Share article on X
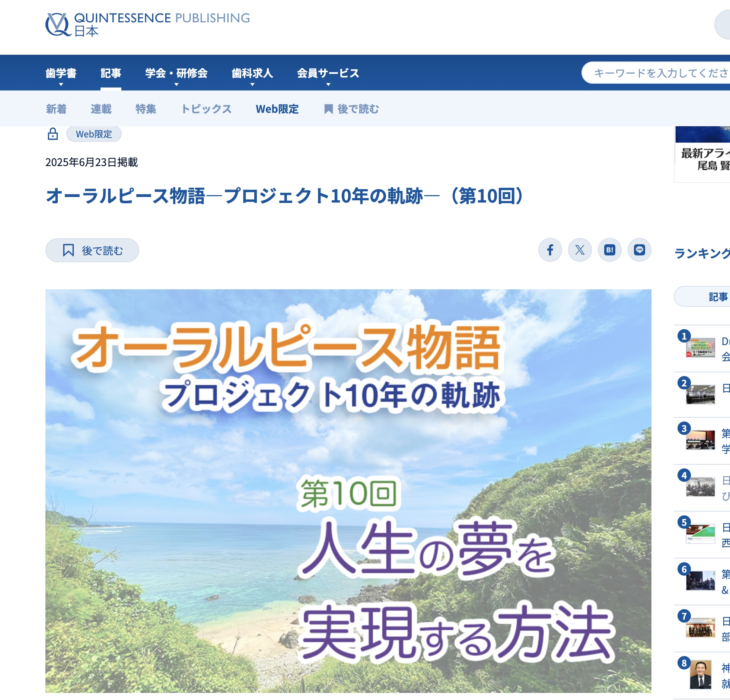 pyautogui.click(x=580, y=250)
